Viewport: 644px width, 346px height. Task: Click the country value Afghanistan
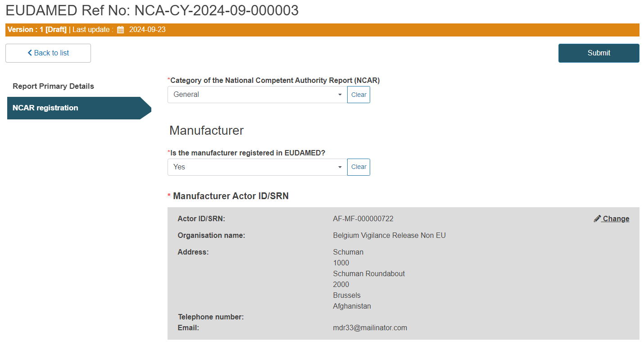point(352,306)
